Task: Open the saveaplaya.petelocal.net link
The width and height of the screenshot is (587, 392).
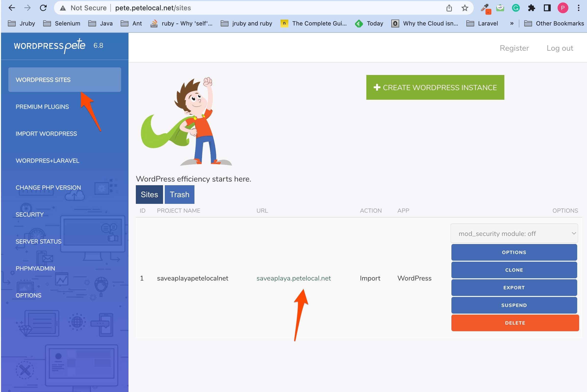Action: [x=293, y=278]
